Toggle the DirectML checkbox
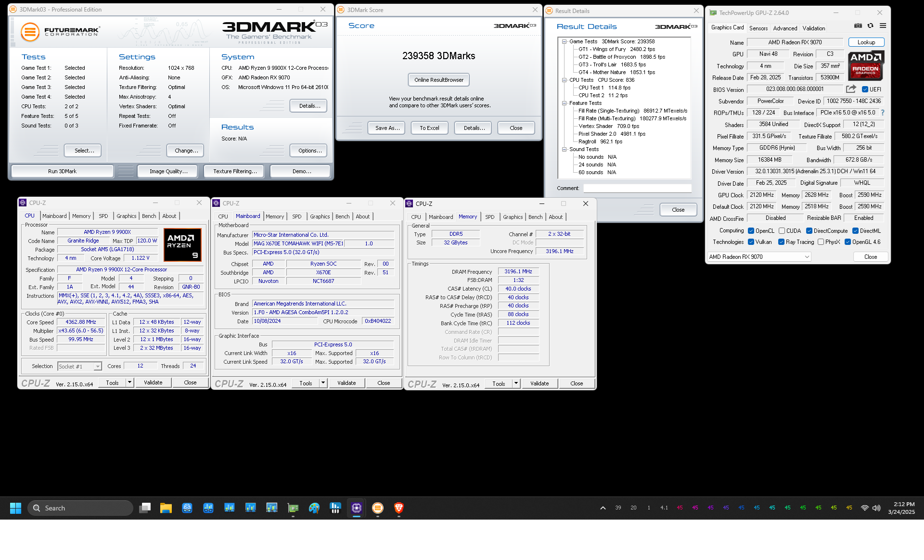This screenshot has width=924, height=560. click(x=855, y=231)
